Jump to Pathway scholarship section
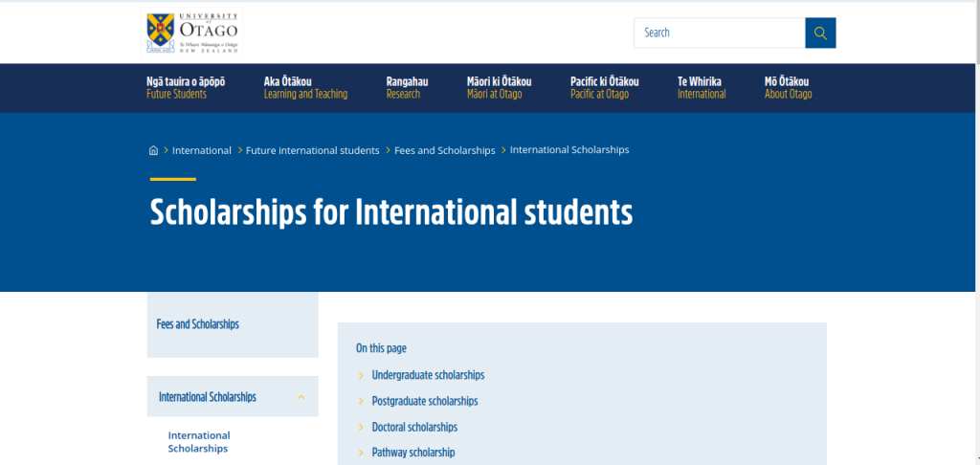Screen dimensions: 980x465 click(413, 453)
